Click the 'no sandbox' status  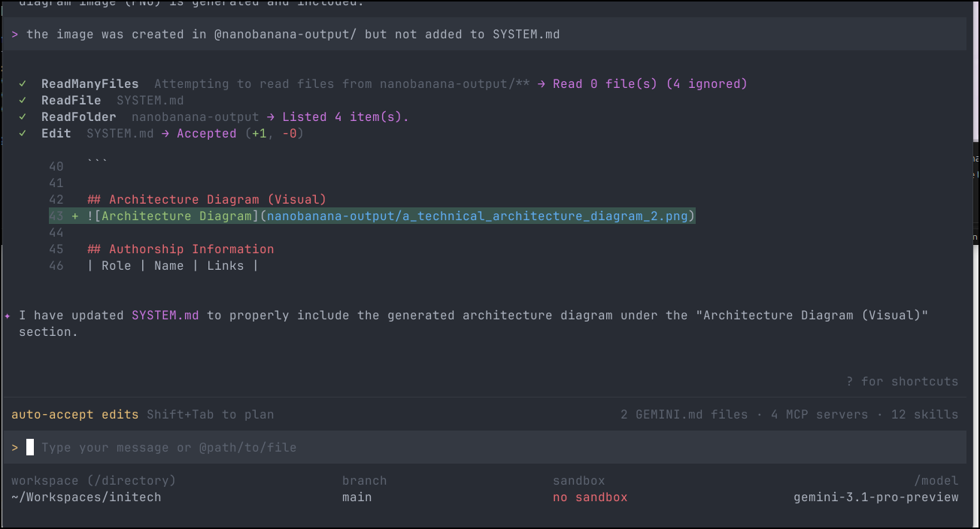(590, 497)
